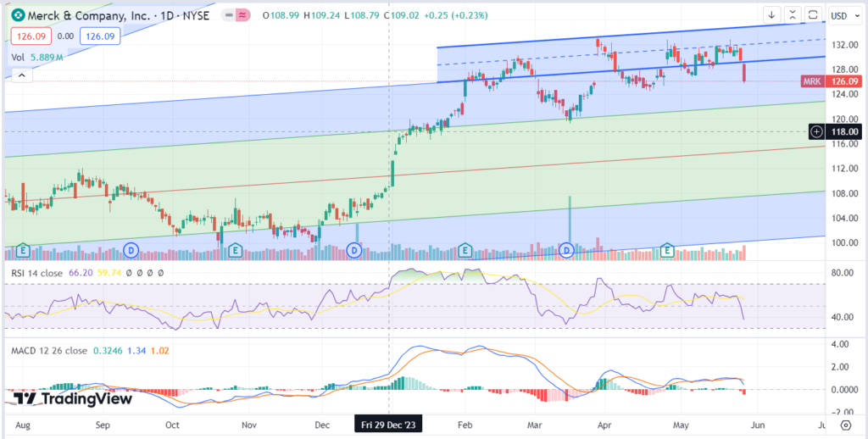
Task: Click the 80.00 level on RSI scale
Action: pyautogui.click(x=843, y=272)
